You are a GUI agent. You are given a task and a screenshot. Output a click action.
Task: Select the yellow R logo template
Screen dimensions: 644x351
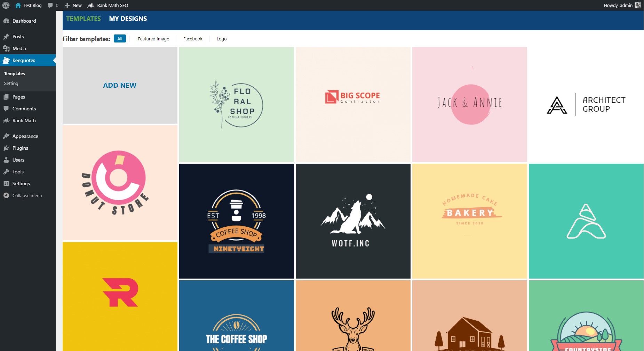click(120, 296)
